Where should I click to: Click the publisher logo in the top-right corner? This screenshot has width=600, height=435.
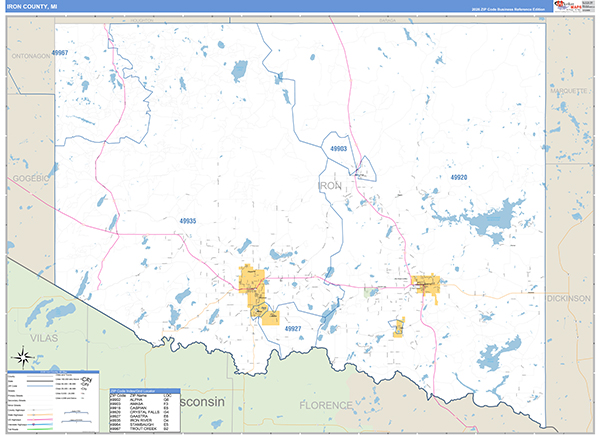tap(568, 6)
